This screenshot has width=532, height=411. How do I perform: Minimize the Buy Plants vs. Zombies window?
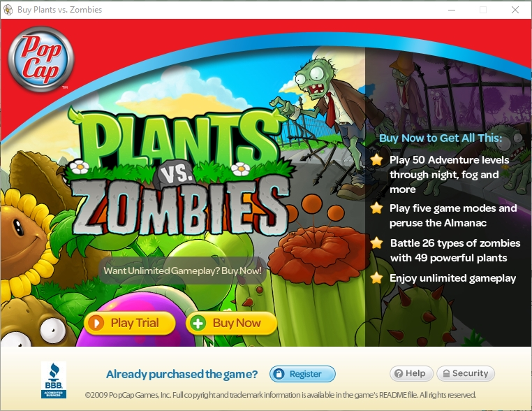[x=452, y=10]
